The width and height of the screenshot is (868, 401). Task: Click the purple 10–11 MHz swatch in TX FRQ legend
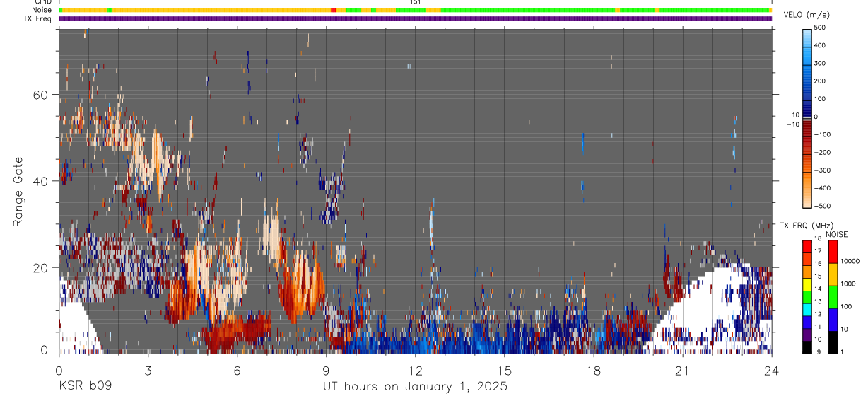(807, 334)
